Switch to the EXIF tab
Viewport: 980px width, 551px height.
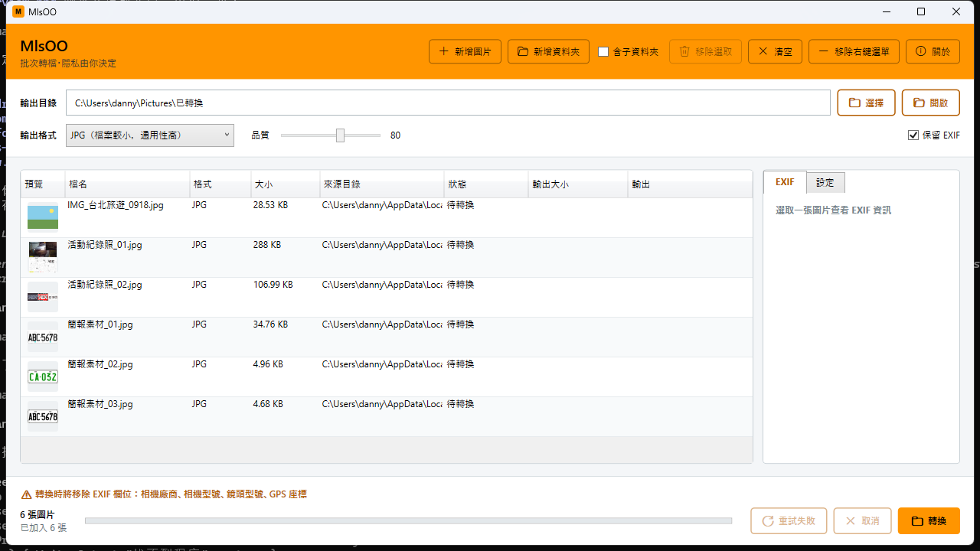click(x=785, y=182)
